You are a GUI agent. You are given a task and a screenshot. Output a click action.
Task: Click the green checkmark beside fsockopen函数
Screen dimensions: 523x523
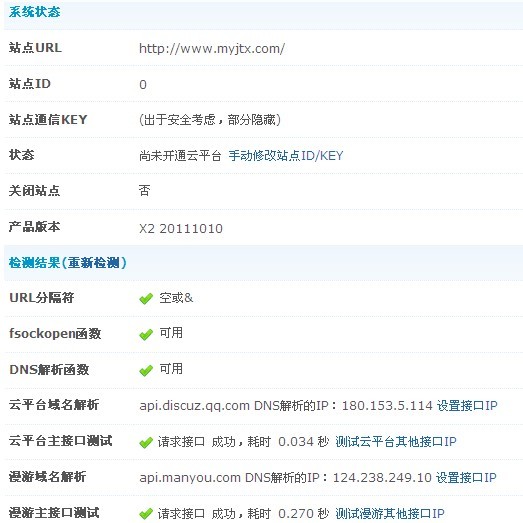146,335
